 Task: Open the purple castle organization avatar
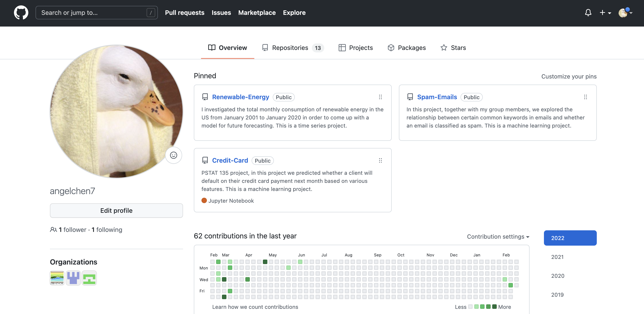[73, 278]
